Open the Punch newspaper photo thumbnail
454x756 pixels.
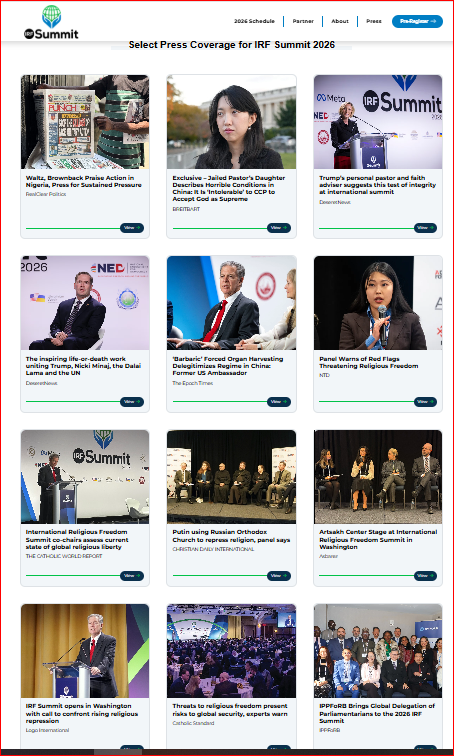click(x=85, y=122)
